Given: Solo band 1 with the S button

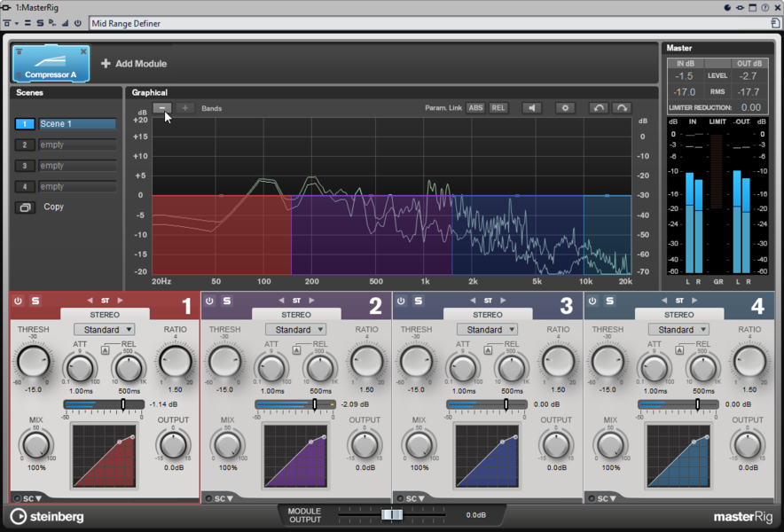Looking at the screenshot, I should coord(35,301).
